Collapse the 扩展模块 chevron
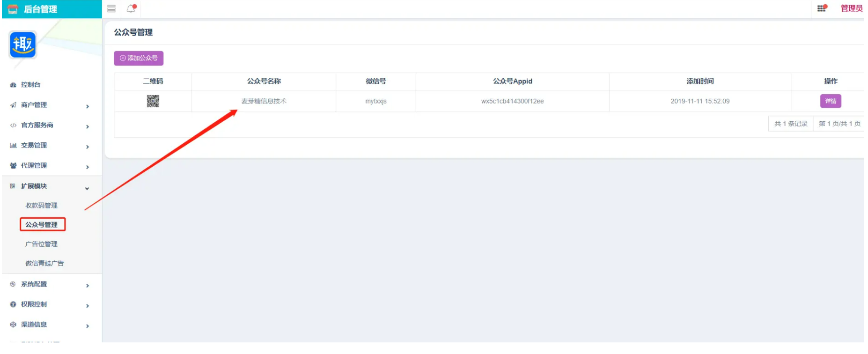868x354 pixels. tap(87, 188)
